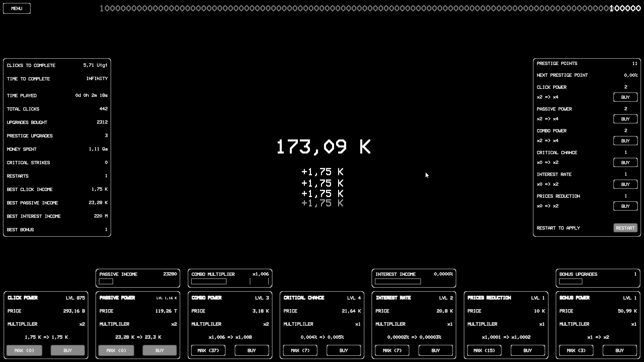Click MAX (37) for Combo Power
This screenshot has height=362, width=644.
pyautogui.click(x=208, y=350)
